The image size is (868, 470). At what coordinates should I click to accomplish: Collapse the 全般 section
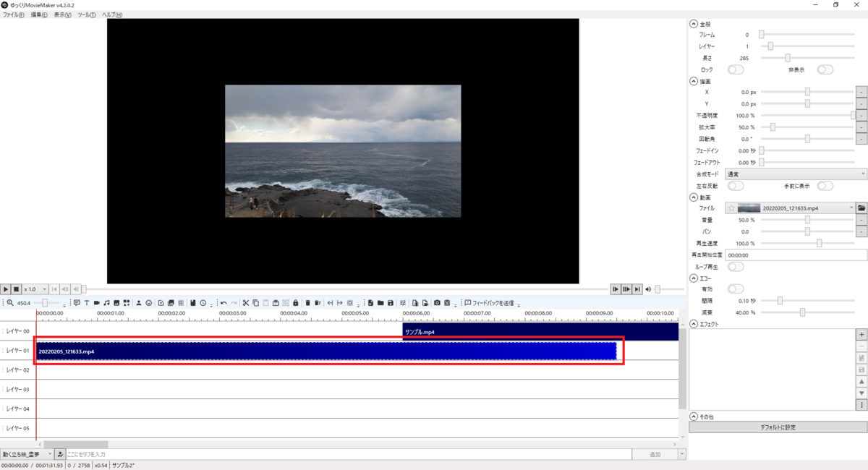point(694,24)
